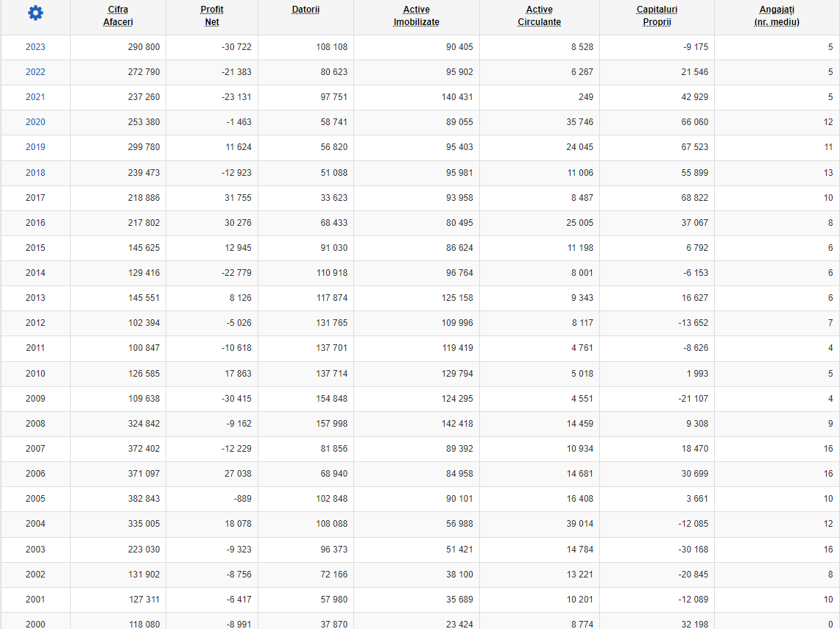Click the Datorii column header

click(306, 10)
